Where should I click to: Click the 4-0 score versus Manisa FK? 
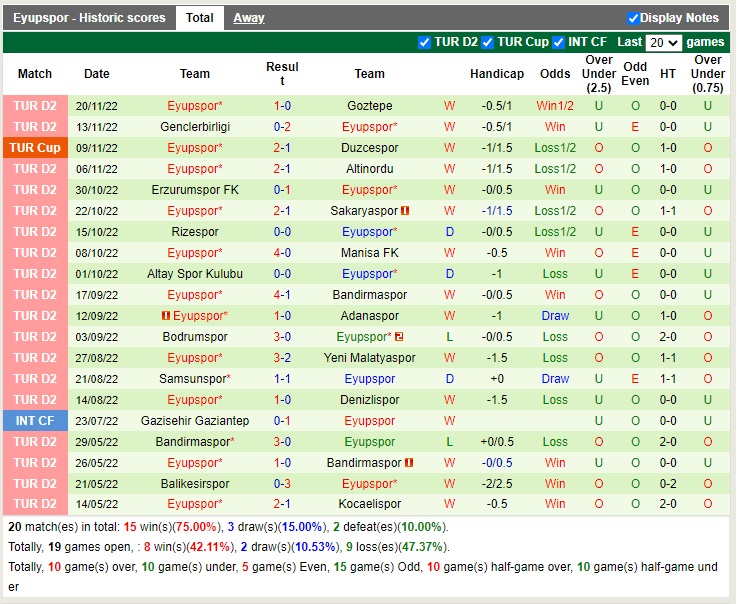coord(282,253)
